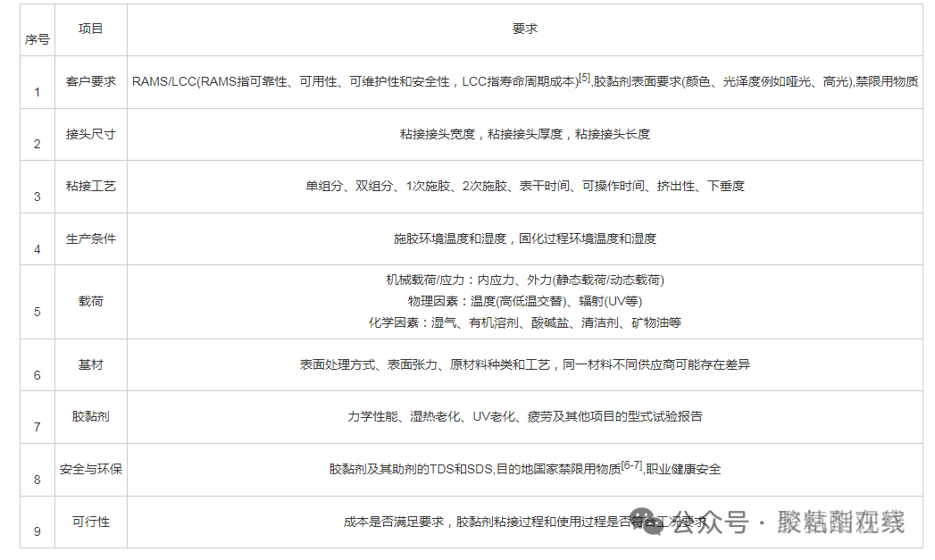Click the 安全与环保 cell
Viewport: 935px width, 560px height.
coord(90,469)
